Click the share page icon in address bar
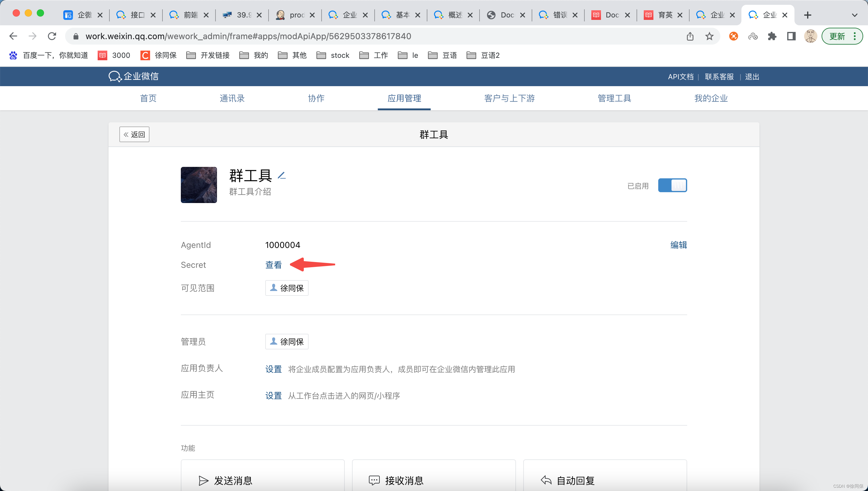Screen dimensions: 868x491 690,36
